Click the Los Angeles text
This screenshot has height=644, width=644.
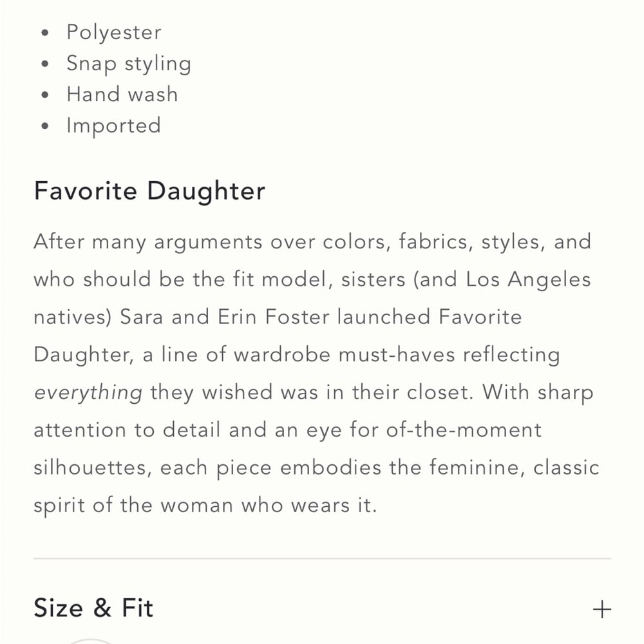pos(528,279)
